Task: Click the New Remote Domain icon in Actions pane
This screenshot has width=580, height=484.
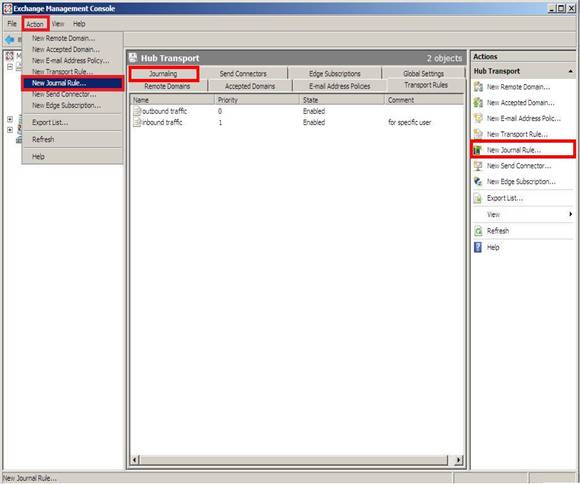Action: (478, 87)
